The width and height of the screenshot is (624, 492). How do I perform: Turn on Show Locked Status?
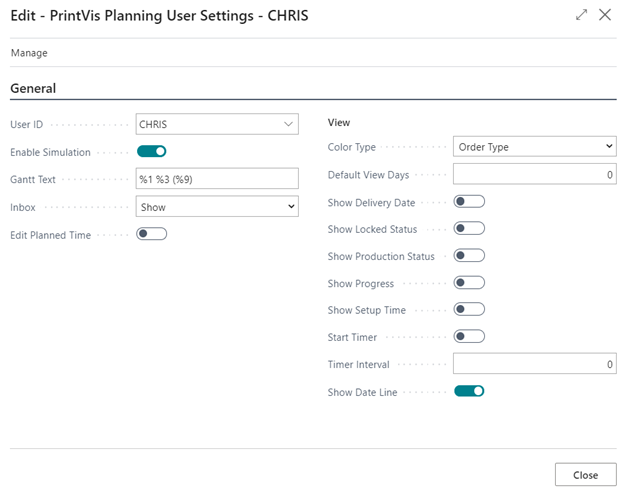pyautogui.click(x=469, y=228)
